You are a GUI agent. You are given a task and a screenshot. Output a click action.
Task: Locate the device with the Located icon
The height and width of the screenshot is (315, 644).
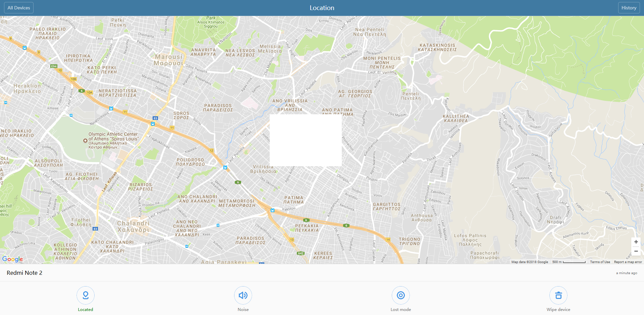click(x=86, y=295)
